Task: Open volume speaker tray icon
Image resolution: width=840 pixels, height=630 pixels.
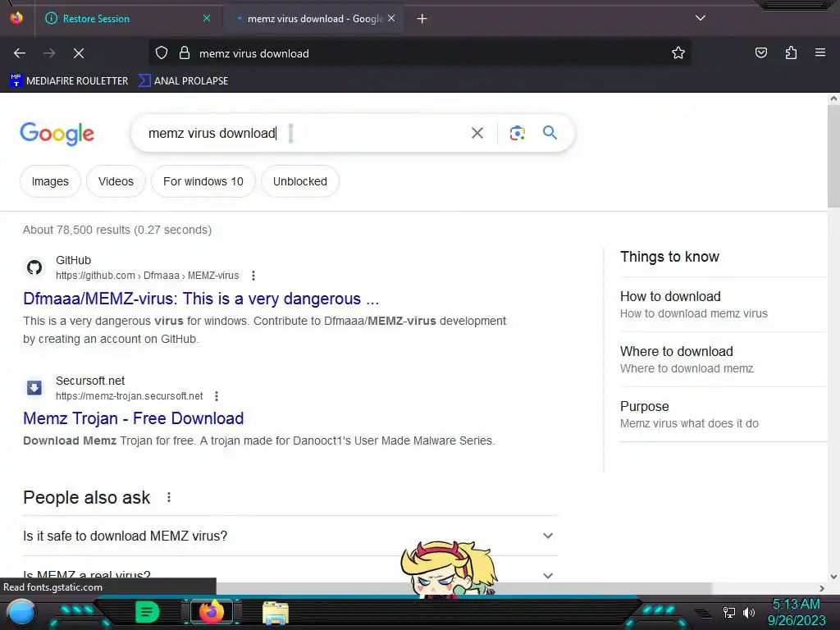Action: (748, 612)
